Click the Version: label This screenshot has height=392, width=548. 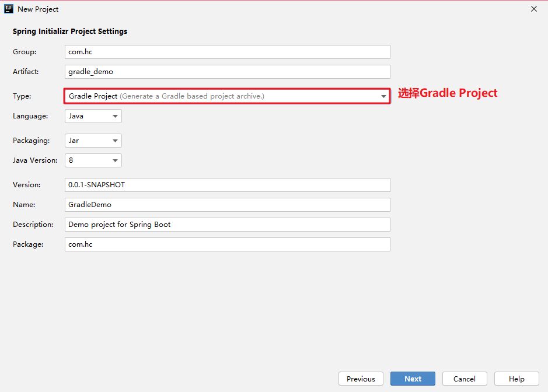[x=27, y=185]
